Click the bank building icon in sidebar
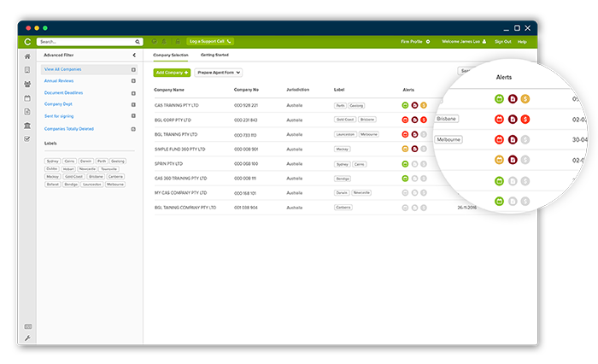 click(x=27, y=125)
